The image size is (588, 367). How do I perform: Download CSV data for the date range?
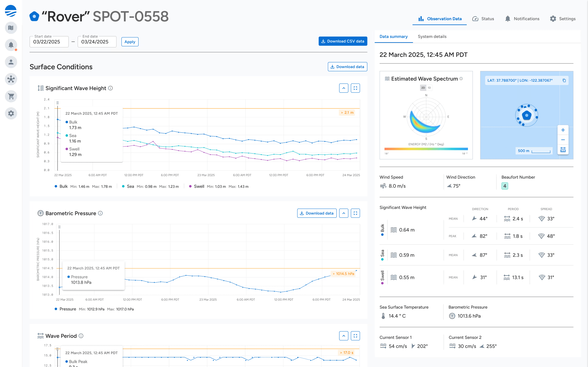click(x=343, y=41)
